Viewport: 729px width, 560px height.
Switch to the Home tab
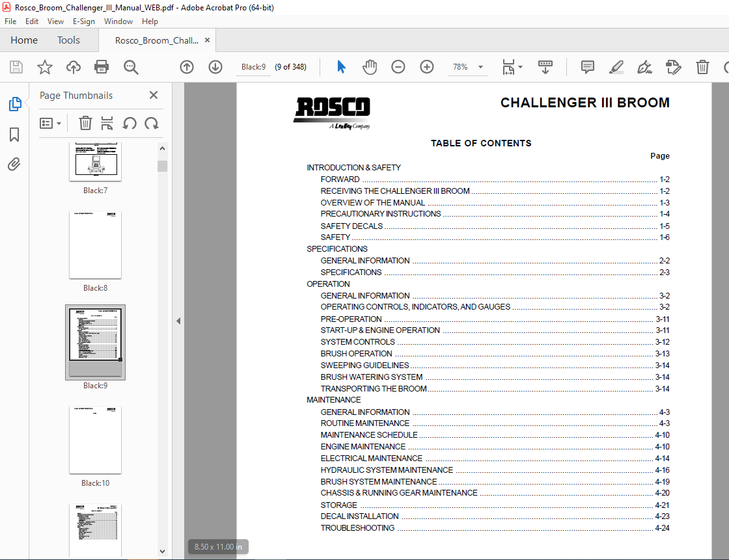click(x=24, y=40)
